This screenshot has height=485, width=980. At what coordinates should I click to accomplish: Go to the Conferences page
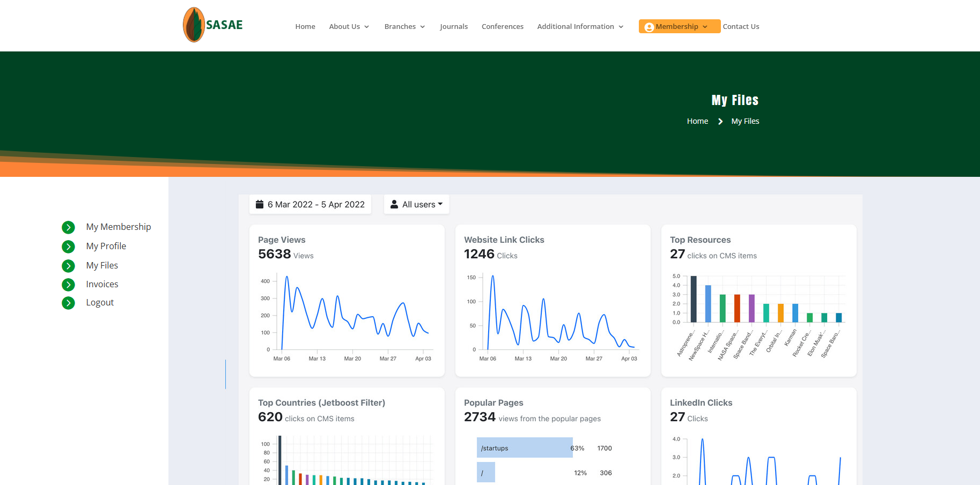click(x=503, y=26)
